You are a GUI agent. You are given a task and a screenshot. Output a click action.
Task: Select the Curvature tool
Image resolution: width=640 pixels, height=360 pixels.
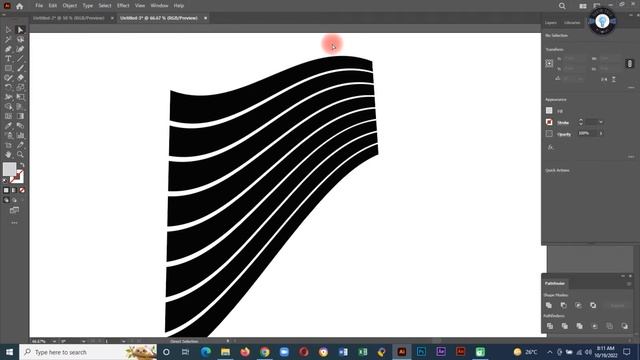tap(20, 49)
